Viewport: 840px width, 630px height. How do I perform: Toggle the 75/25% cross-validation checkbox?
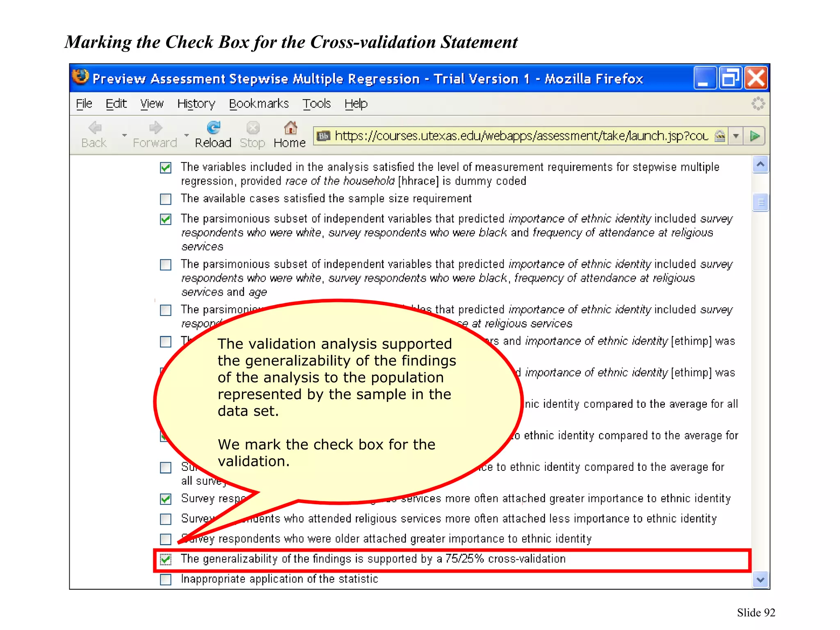click(x=166, y=559)
